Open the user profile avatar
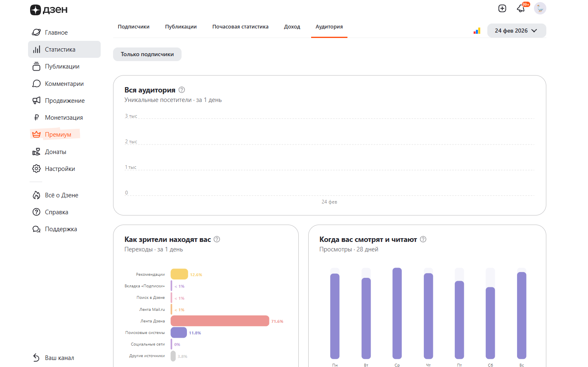 coord(540,8)
